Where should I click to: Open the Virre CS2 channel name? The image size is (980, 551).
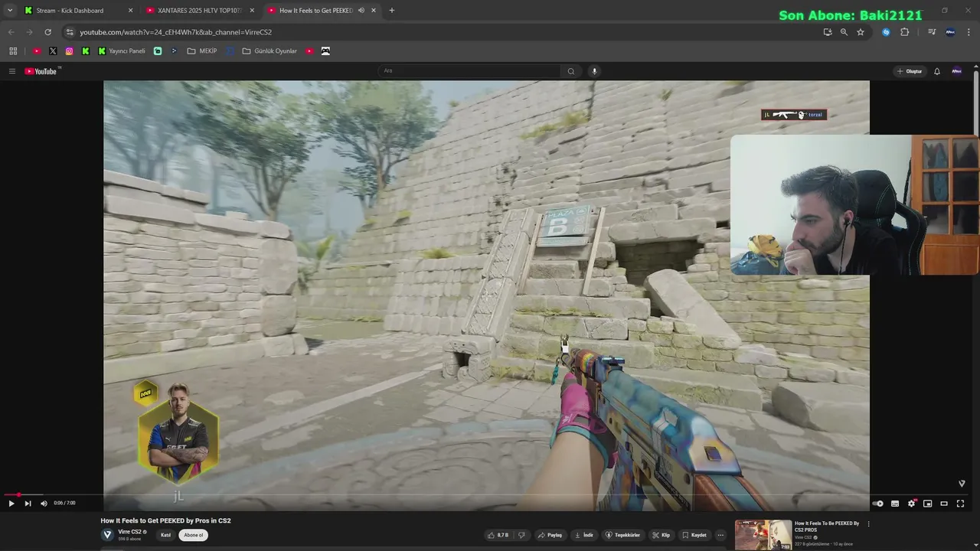pos(129,532)
